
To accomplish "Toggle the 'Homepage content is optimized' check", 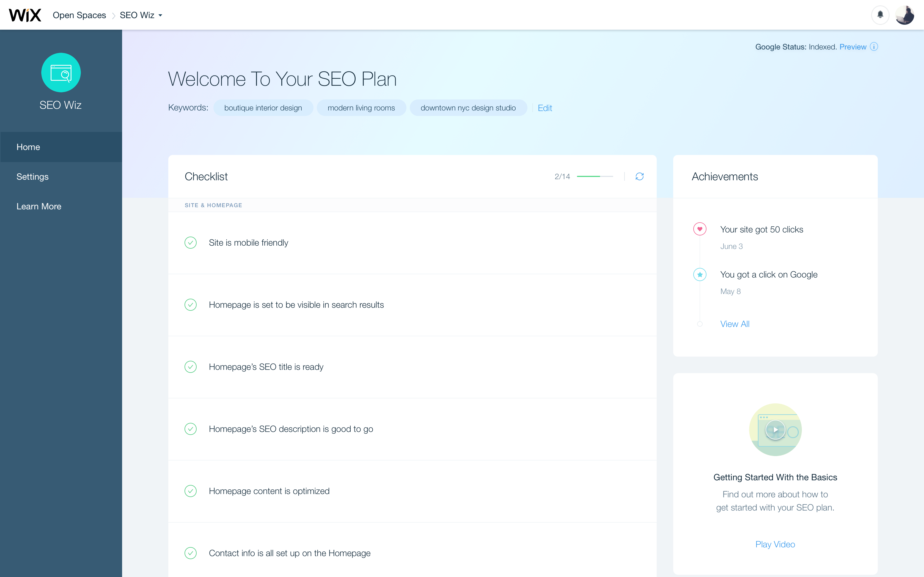I will (x=191, y=491).
